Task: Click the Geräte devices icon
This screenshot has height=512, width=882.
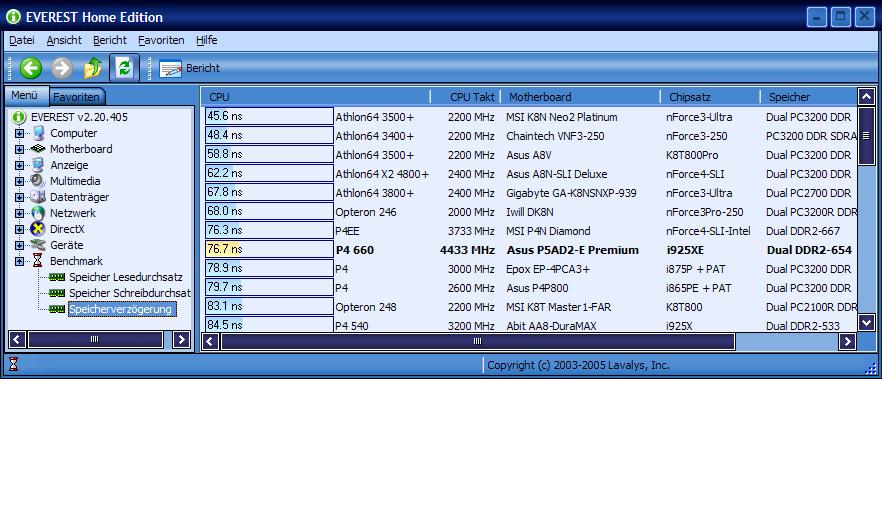Action: tap(38, 245)
